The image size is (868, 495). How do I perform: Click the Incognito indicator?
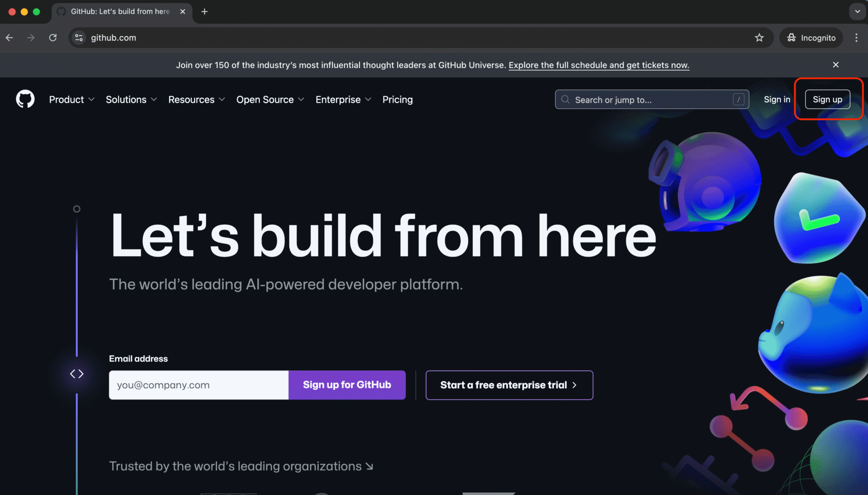pyautogui.click(x=811, y=38)
